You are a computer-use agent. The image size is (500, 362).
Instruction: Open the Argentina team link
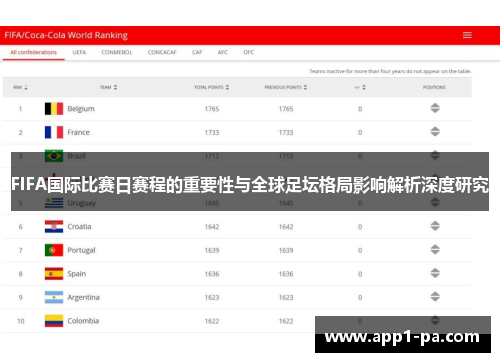pyautogui.click(x=83, y=297)
